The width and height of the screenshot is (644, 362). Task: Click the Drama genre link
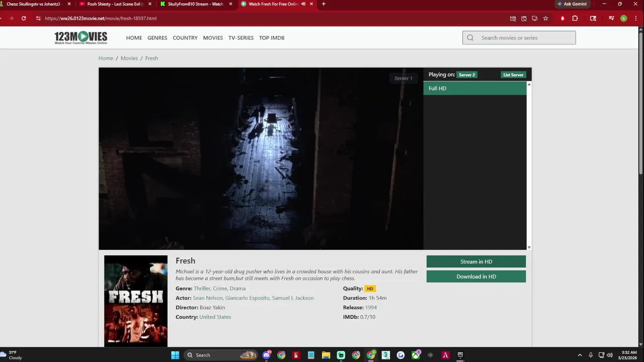237,289
